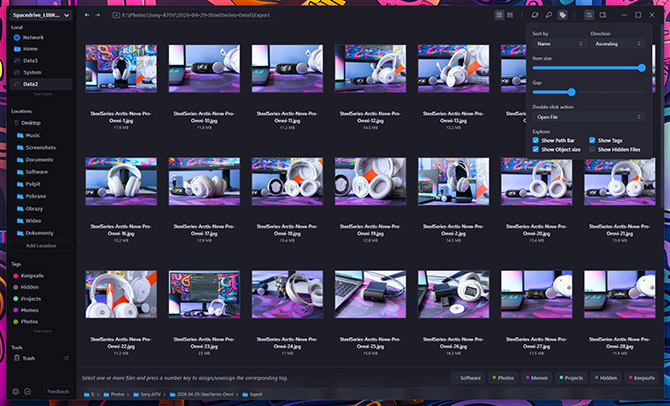Select Omni-23.jpg thumbnail

click(204, 294)
